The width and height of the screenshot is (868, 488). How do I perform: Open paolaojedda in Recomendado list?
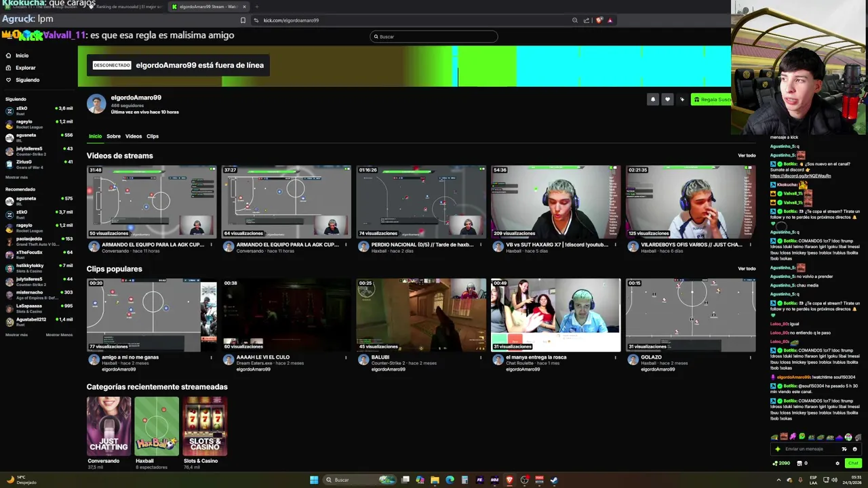(39, 241)
